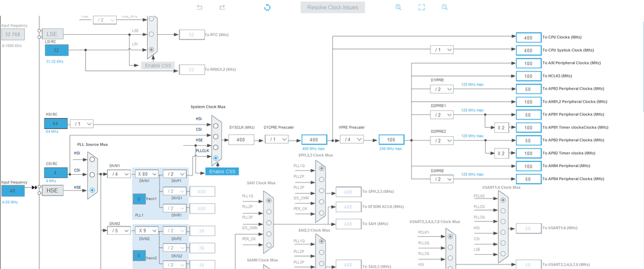Screen dimensions: 644x269
Task: Open the DIVP2 /2 dropdown
Action: coord(175,231)
